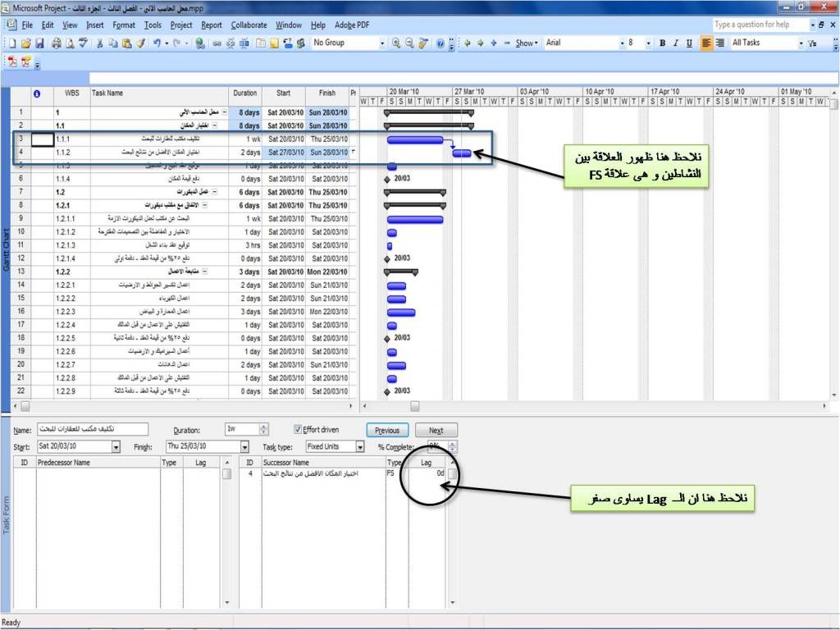
Task: Click the Help question mark icon
Action: pos(441,43)
